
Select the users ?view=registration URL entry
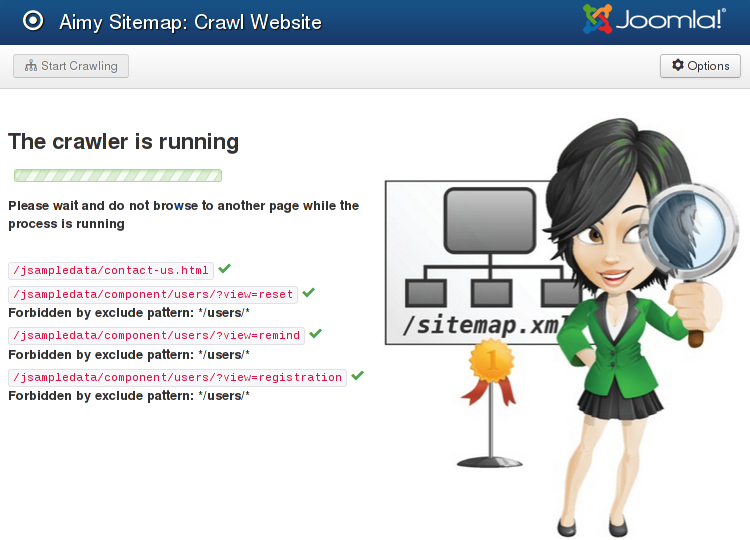[x=177, y=378]
